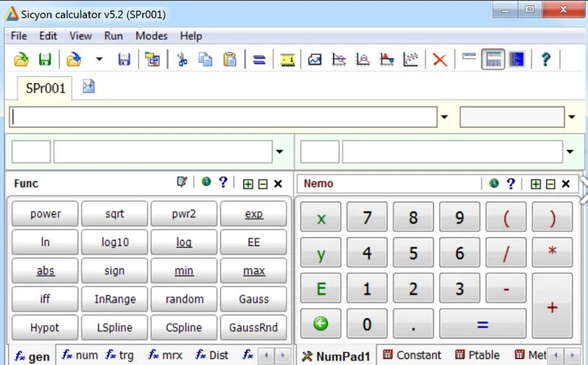Image resolution: width=588 pixels, height=365 pixels.
Task: Click the left variable name box
Action: tap(31, 151)
